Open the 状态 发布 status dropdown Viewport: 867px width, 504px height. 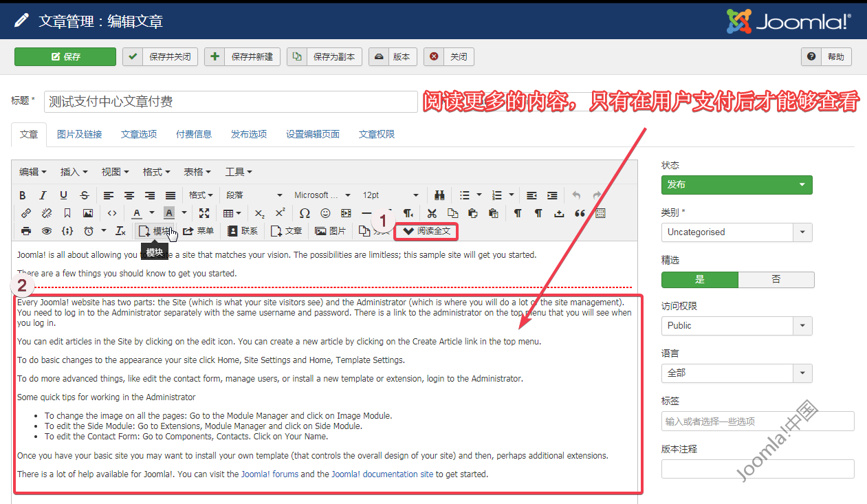click(737, 185)
